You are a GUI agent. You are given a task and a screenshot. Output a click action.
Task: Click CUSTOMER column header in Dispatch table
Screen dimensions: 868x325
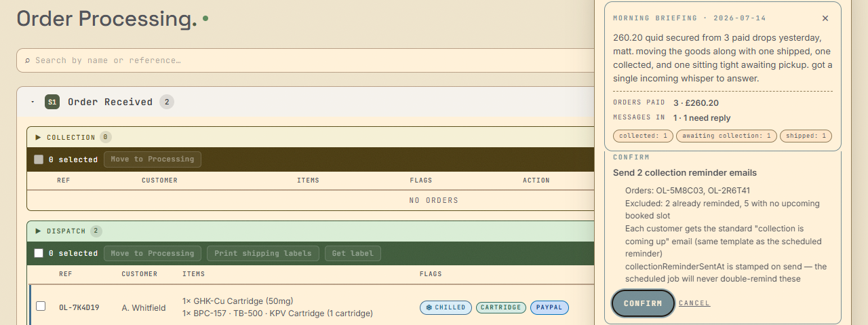click(140, 274)
